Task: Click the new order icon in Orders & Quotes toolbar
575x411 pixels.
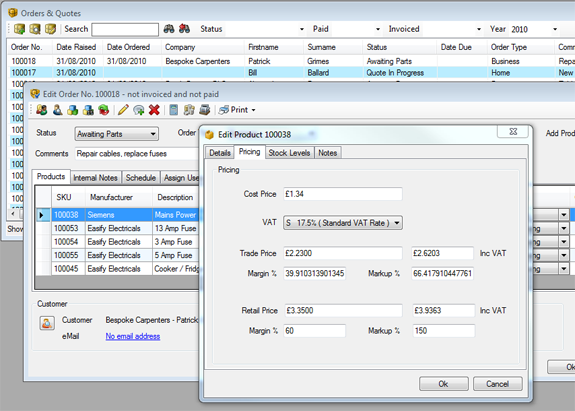Action: click(x=19, y=29)
